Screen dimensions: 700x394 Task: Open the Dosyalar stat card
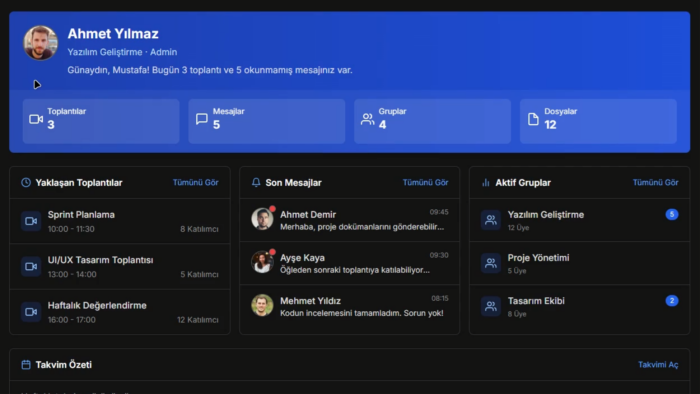coord(598,121)
